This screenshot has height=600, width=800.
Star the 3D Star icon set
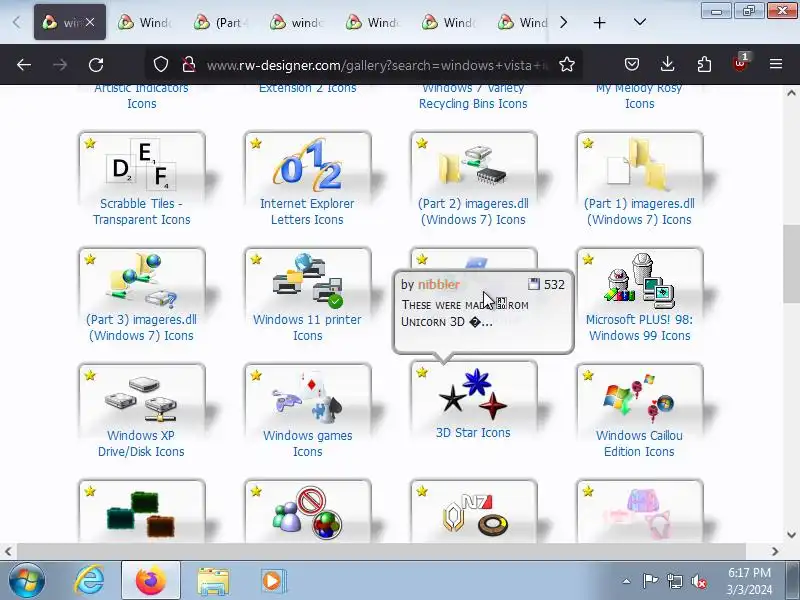(422, 372)
